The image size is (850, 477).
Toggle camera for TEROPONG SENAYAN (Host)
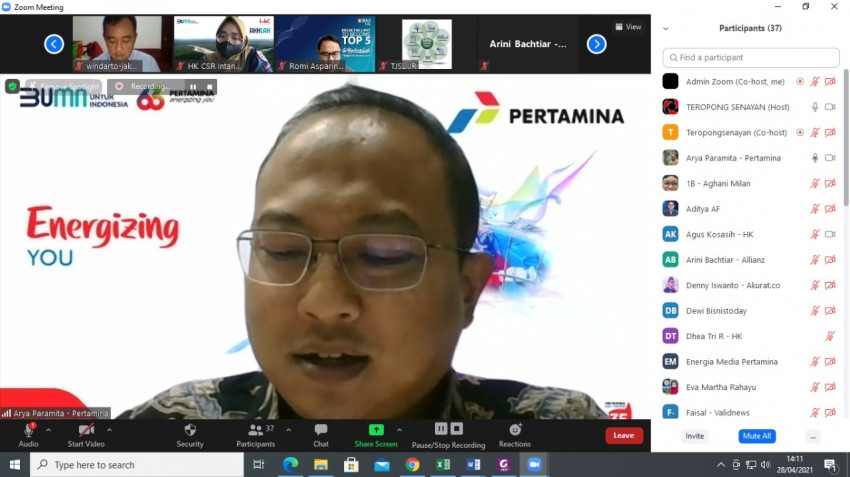click(x=830, y=107)
